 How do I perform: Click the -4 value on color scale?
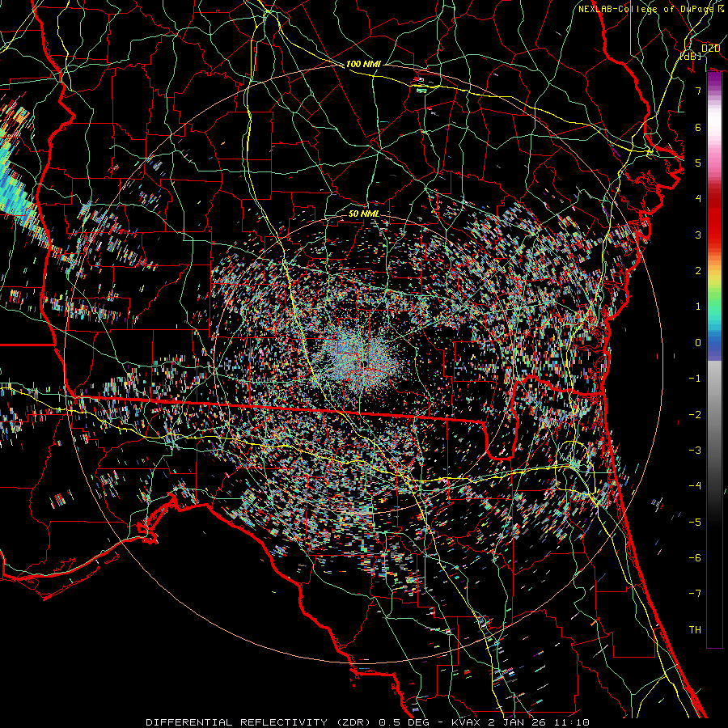[695, 486]
